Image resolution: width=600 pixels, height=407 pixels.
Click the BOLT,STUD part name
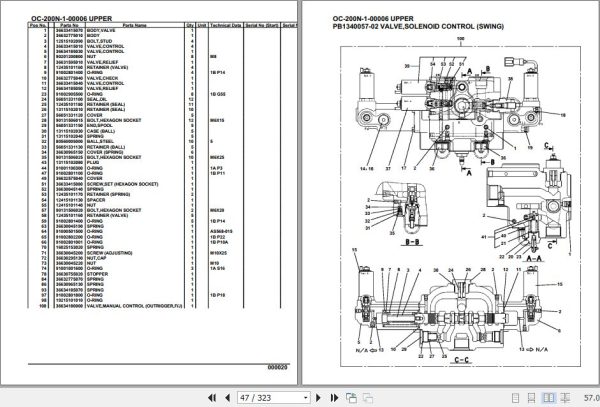[x=99, y=41]
